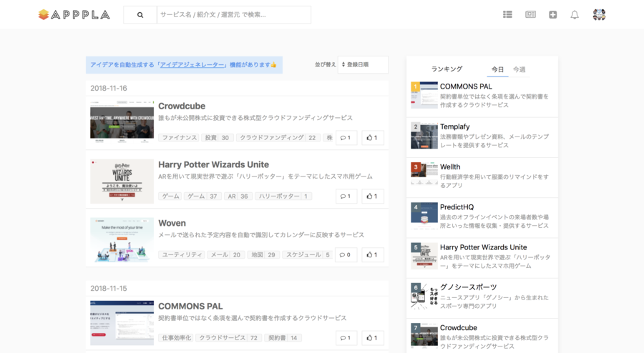Screen dimensions: 644x353
Task: Like the COMMONS PAL entry
Action: pos(373,338)
